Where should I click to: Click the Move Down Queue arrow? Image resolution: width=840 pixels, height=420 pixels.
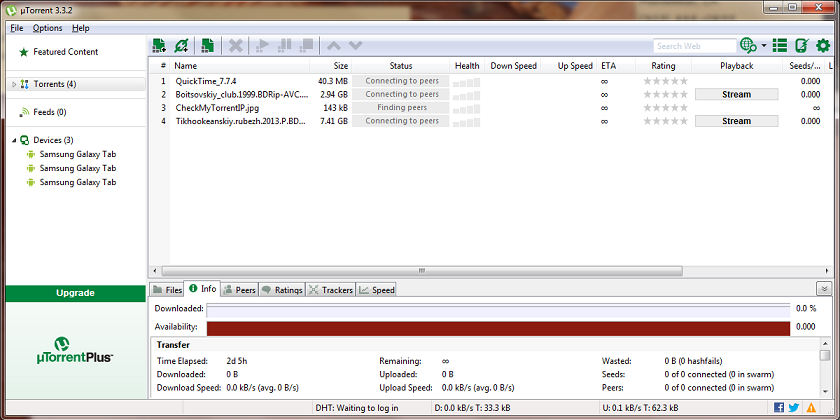point(355,46)
